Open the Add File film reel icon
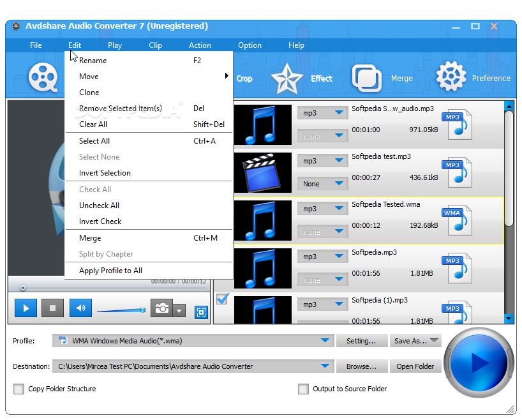Image resolution: width=522 pixels, height=420 pixels. 43,77
